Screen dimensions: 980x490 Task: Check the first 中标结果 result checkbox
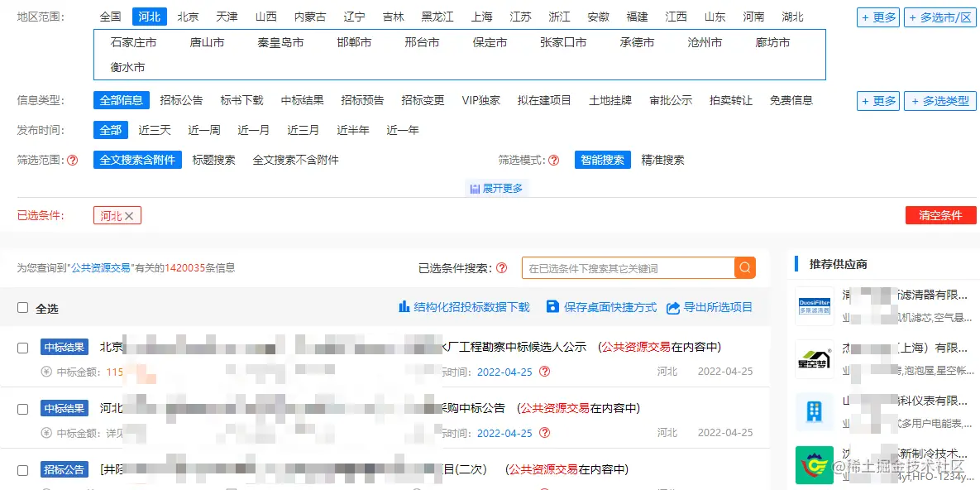pyautogui.click(x=22, y=346)
